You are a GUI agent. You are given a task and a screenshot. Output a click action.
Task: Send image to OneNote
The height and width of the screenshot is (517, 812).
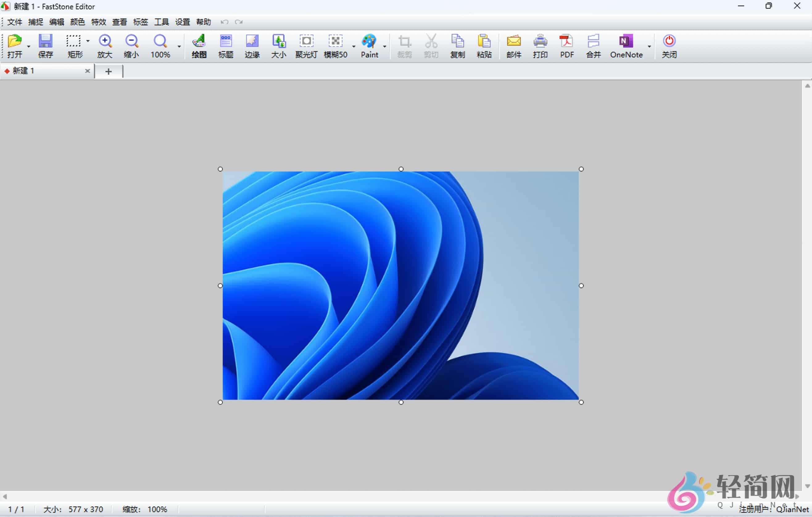tap(626, 41)
